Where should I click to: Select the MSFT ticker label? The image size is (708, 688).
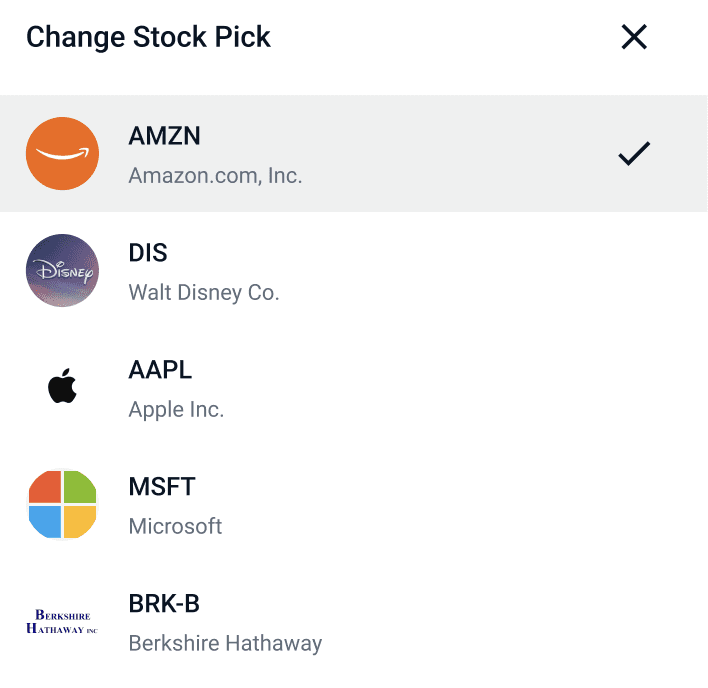(x=162, y=487)
